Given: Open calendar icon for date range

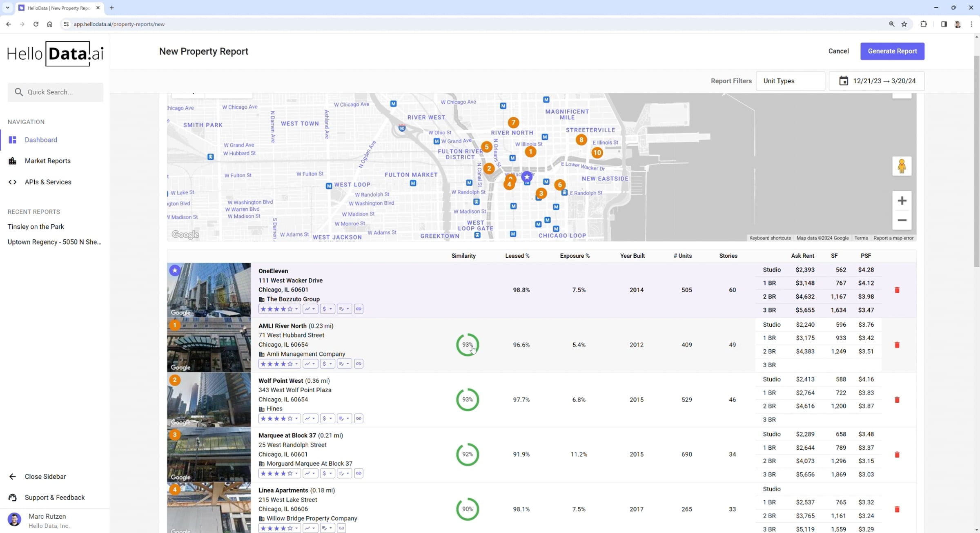Looking at the screenshot, I should [x=843, y=81].
